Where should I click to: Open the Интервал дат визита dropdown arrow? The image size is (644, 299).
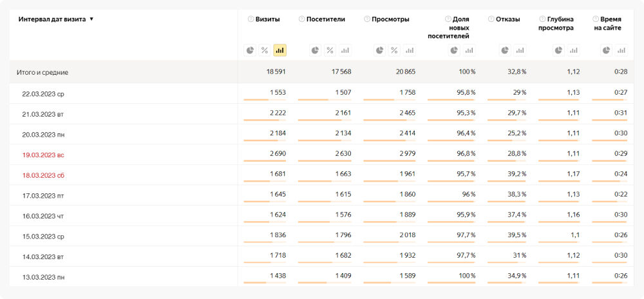(x=91, y=19)
